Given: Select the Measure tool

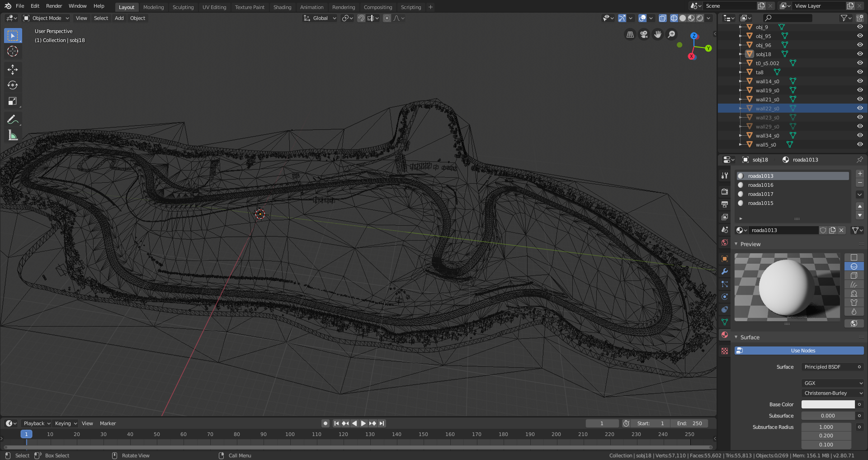Looking at the screenshot, I should click(x=13, y=135).
